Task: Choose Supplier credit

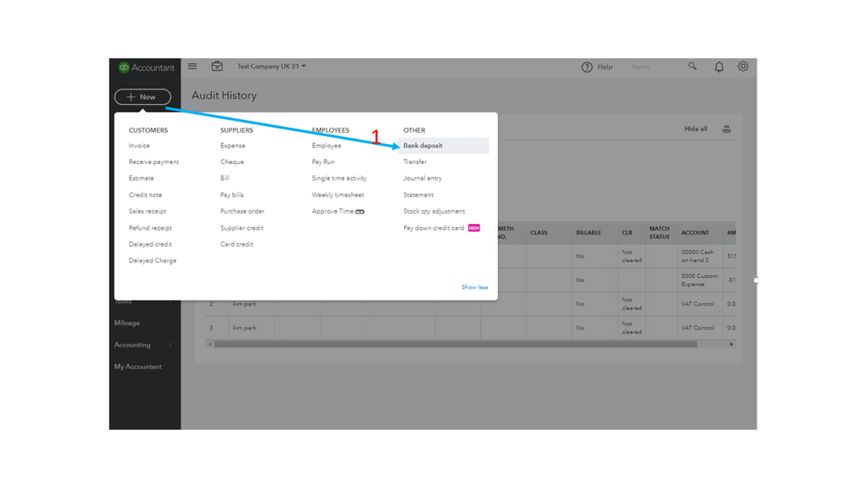Action: point(242,228)
